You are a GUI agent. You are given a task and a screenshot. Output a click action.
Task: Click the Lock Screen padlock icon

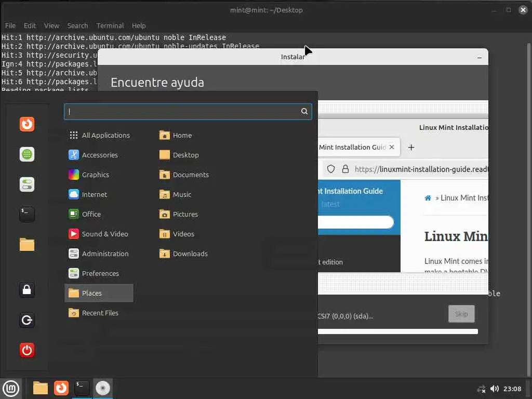tap(27, 290)
